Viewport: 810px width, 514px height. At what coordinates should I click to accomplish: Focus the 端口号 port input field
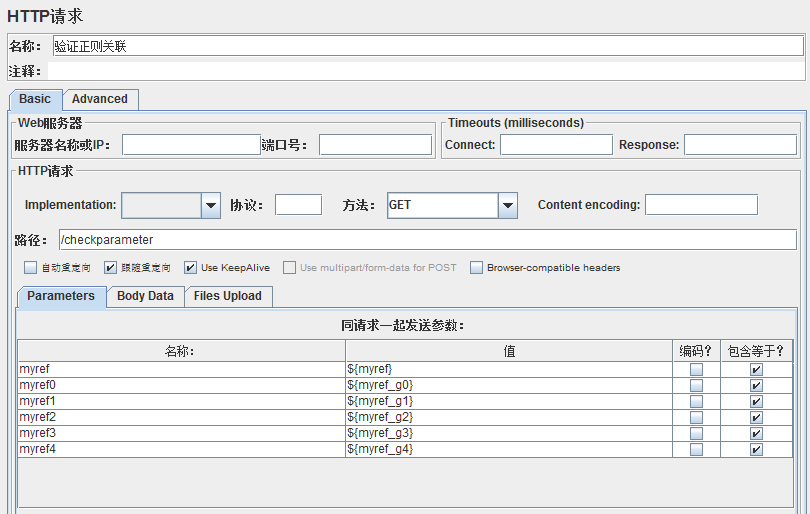click(x=375, y=145)
